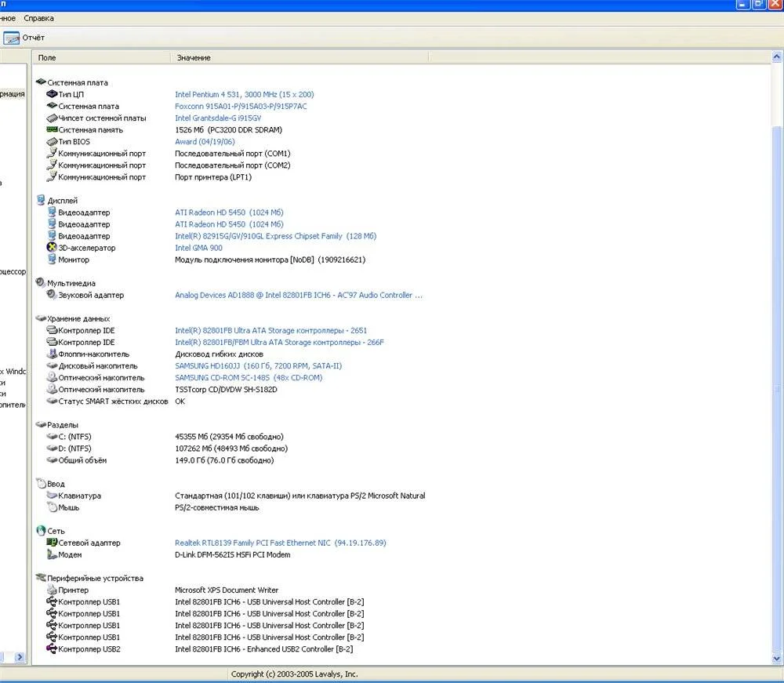
Task: Click the 3D-акселератор icon
Action: coord(52,247)
